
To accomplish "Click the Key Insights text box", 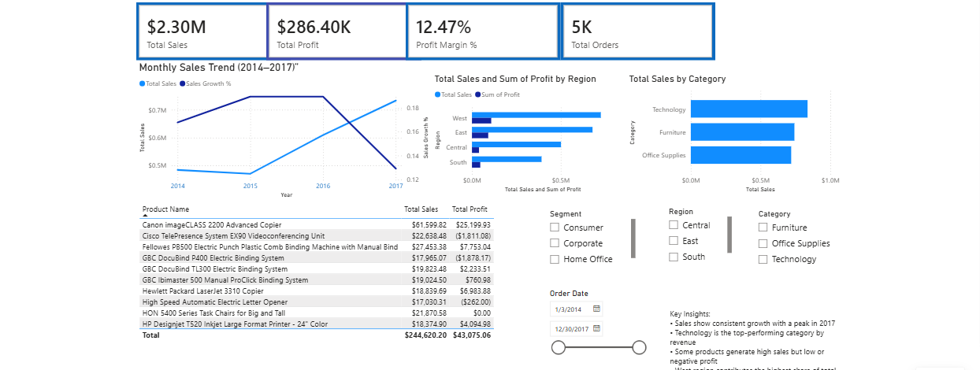I will coord(752,339).
